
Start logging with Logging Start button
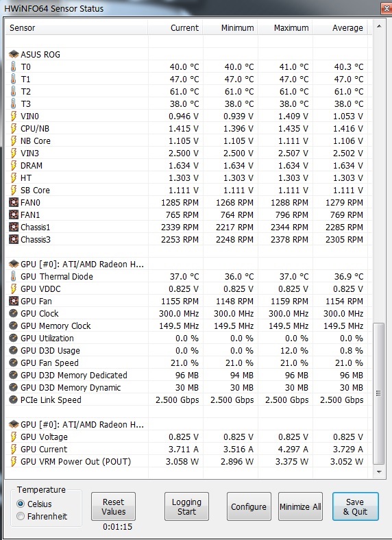coord(186,506)
